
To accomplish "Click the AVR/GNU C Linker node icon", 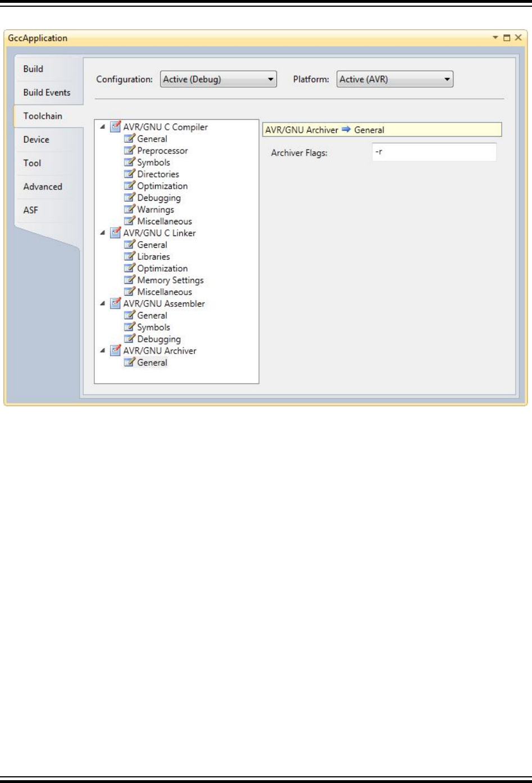I will 116,232.
